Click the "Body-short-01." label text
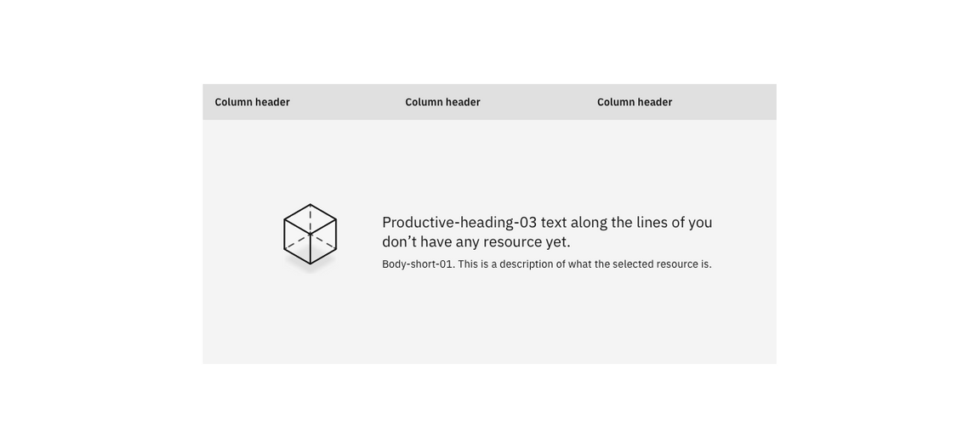The image size is (980, 448). pyautogui.click(x=419, y=264)
